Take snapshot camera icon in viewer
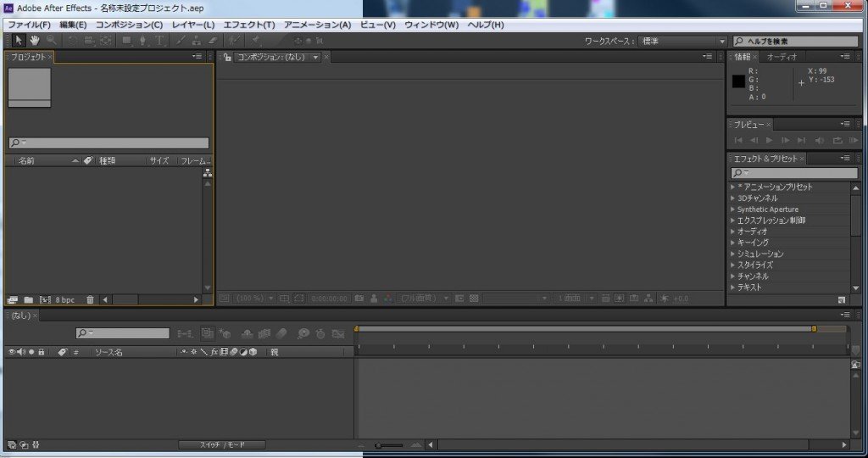This screenshot has width=868, height=458. (x=359, y=298)
